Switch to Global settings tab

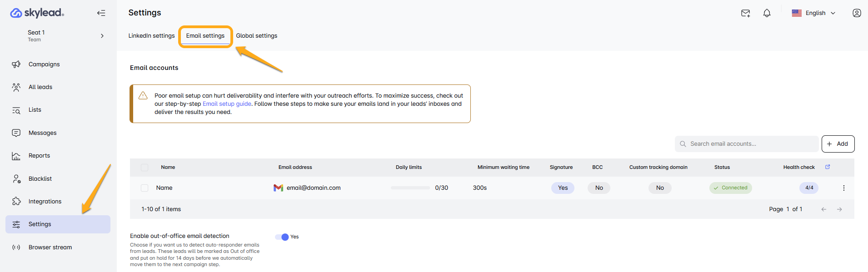[x=256, y=36]
